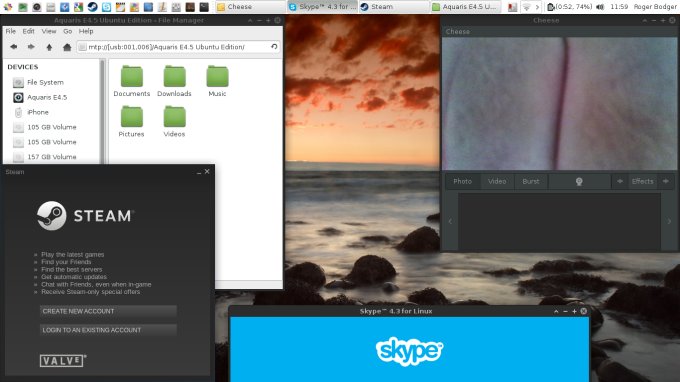Open the wifi network indicator
The width and height of the screenshot is (680, 382).
pyautogui.click(x=526, y=7)
